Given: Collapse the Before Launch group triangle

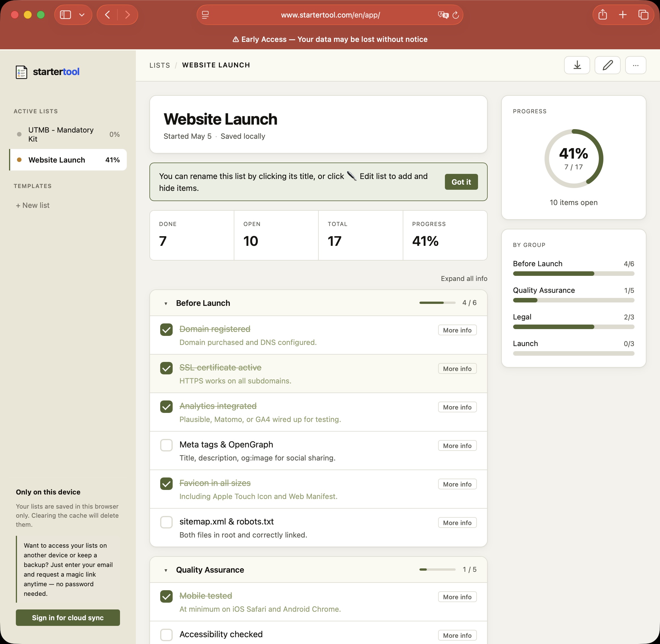Looking at the screenshot, I should (x=166, y=304).
